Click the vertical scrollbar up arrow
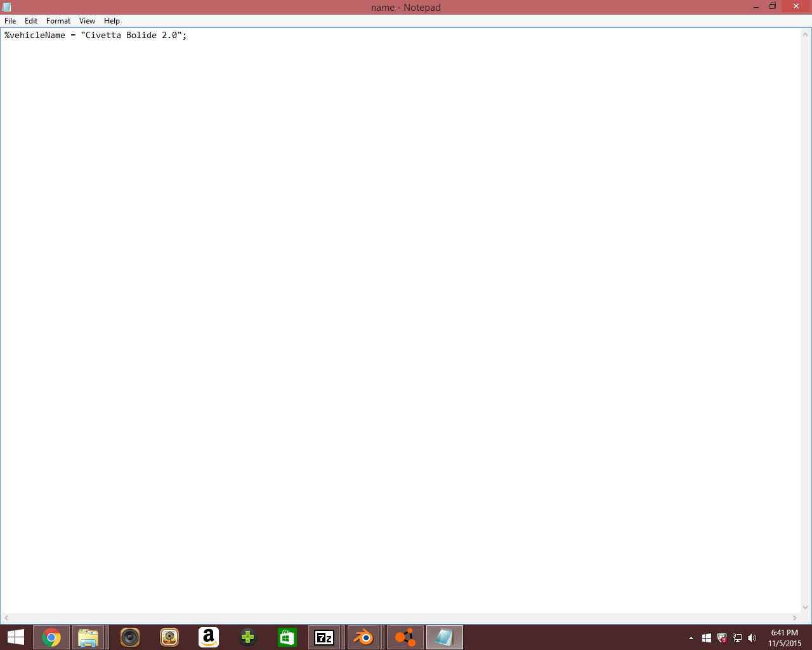 tap(806, 34)
